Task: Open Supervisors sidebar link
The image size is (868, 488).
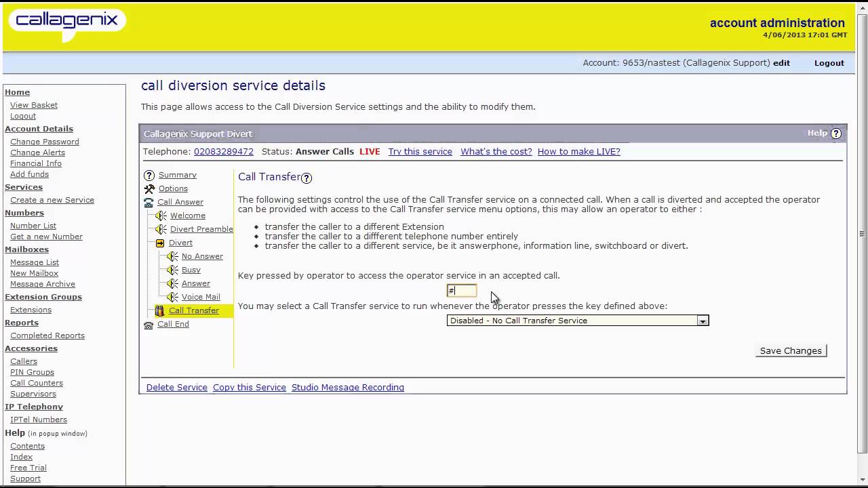Action: point(33,394)
